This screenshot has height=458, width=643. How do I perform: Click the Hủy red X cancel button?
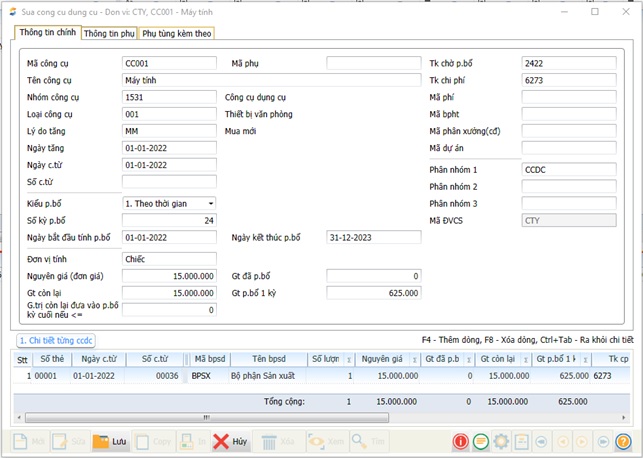230,441
